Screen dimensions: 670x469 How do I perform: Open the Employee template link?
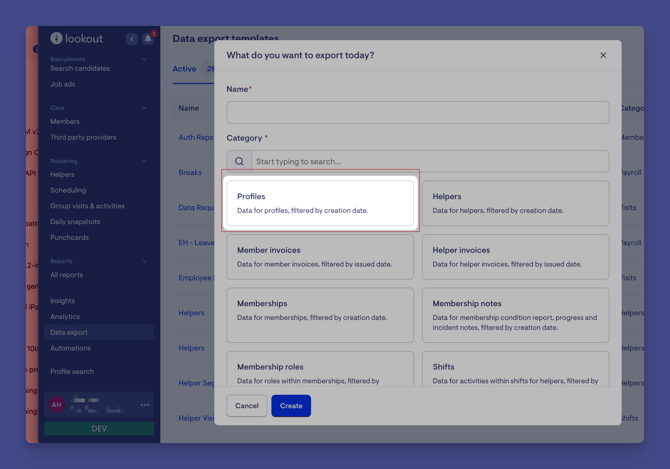pyautogui.click(x=196, y=278)
